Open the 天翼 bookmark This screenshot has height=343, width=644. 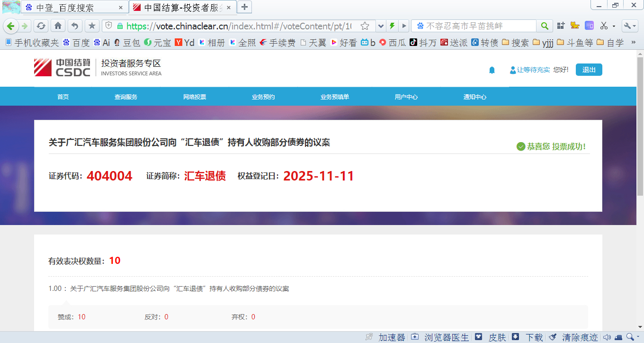[x=313, y=43]
